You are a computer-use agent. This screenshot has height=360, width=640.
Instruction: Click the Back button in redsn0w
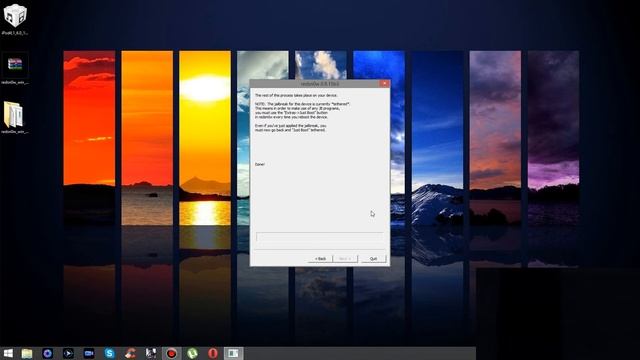(x=320, y=259)
